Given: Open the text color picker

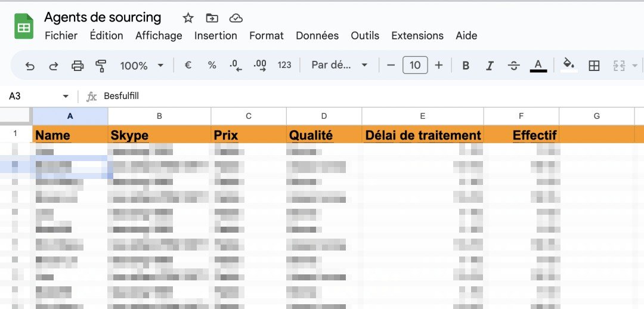Looking at the screenshot, I should click(x=538, y=66).
